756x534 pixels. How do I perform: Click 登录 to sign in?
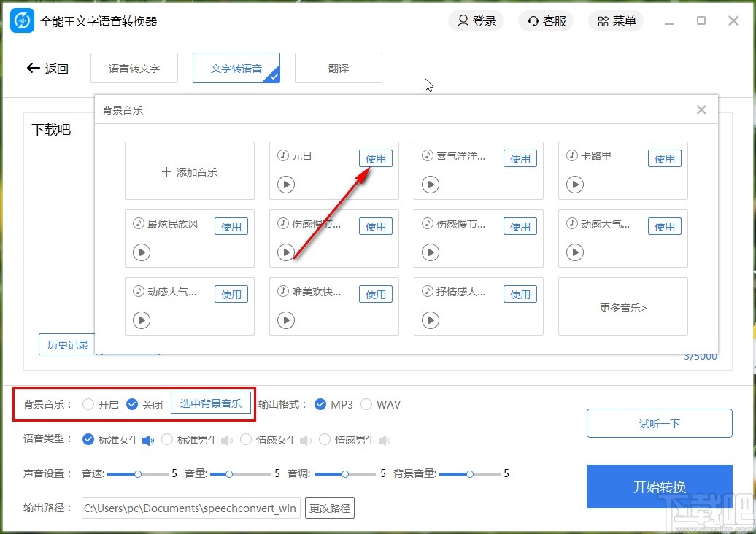(476, 20)
